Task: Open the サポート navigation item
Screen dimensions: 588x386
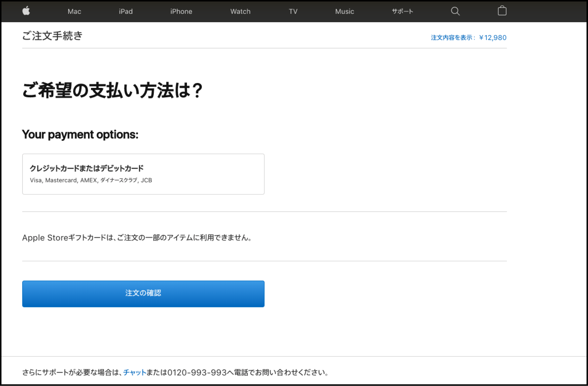Action: click(x=403, y=11)
